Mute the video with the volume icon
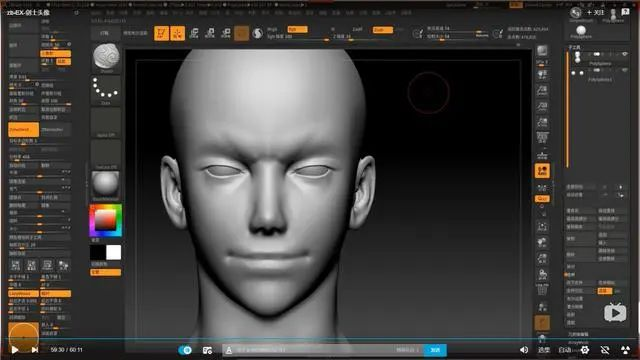This screenshot has height=360, width=640. coord(524,350)
